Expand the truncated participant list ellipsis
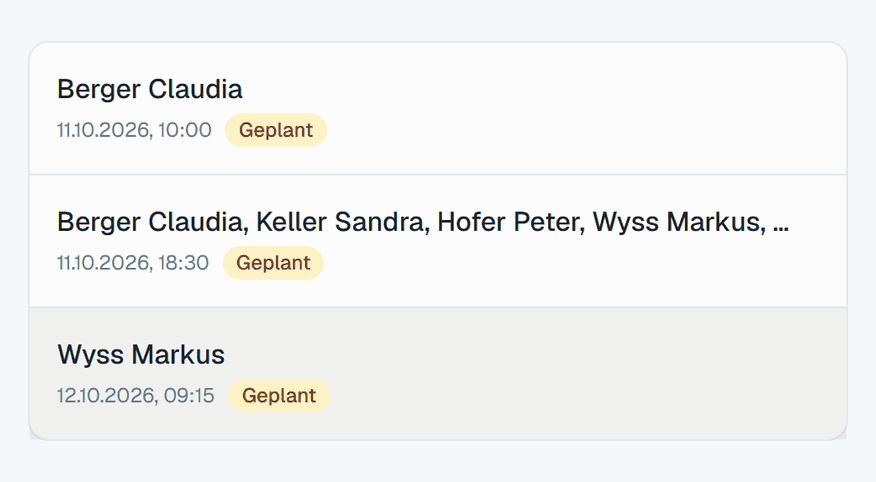Screen dimensions: 876x482 click(x=780, y=222)
